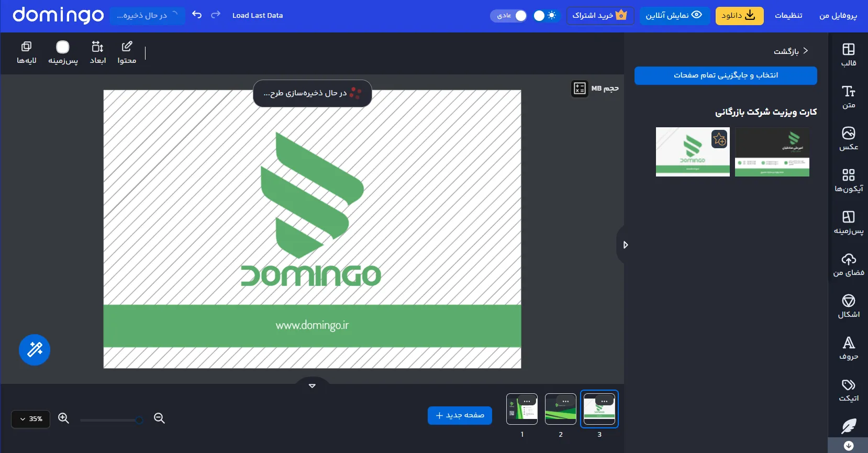The width and height of the screenshot is (868, 453).
Task: Open the حروف letters panel
Action: point(848,348)
